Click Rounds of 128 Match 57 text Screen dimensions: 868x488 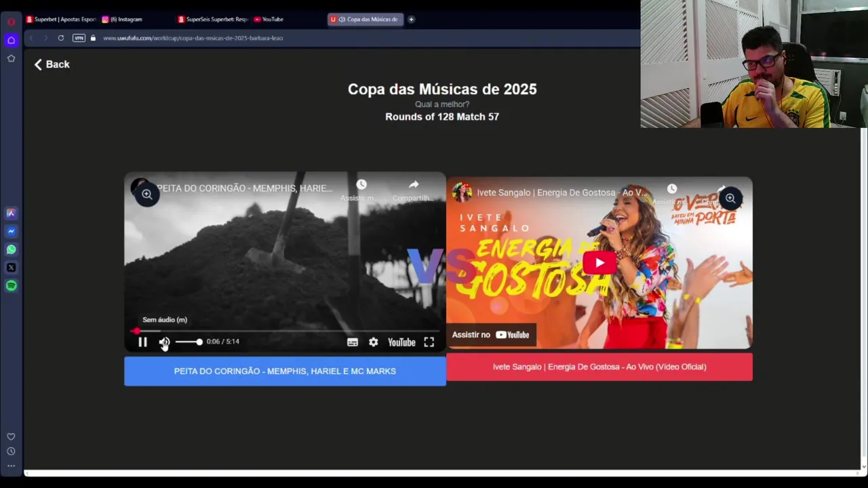point(442,117)
